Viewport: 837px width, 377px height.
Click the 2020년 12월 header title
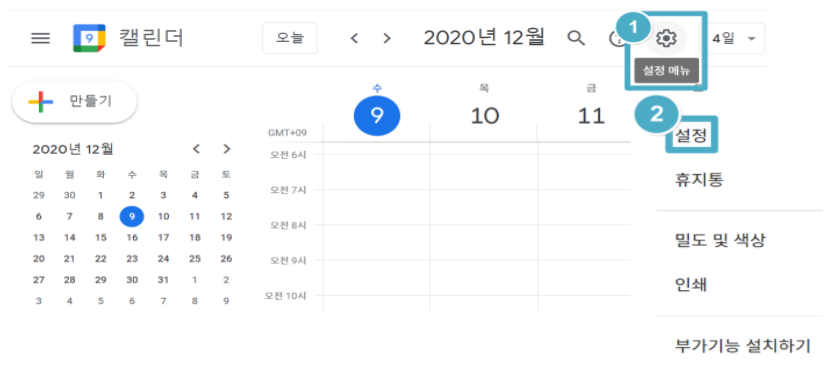484,37
